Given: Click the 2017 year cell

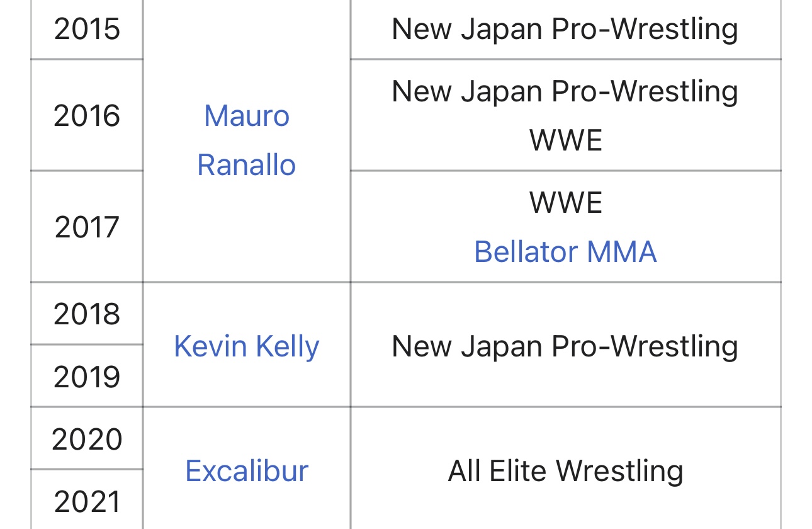Looking at the screenshot, I should click(x=87, y=227).
